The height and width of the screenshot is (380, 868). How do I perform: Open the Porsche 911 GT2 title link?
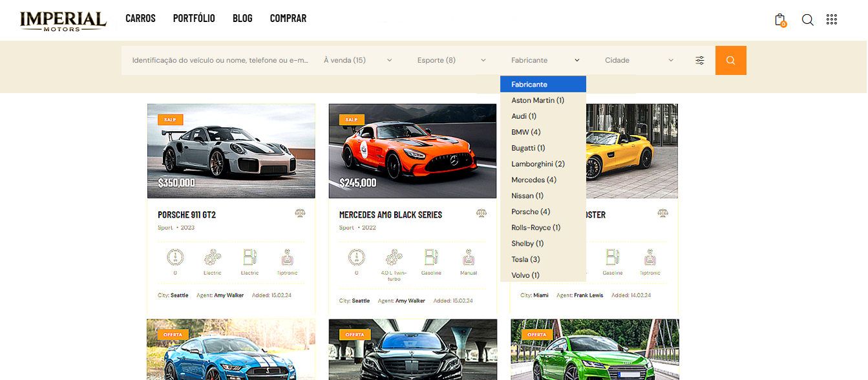[x=187, y=215]
